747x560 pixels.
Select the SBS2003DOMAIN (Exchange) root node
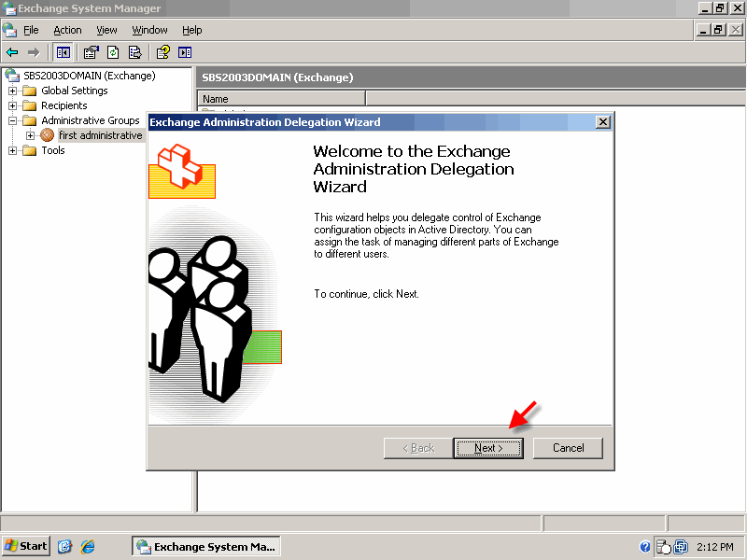click(90, 76)
